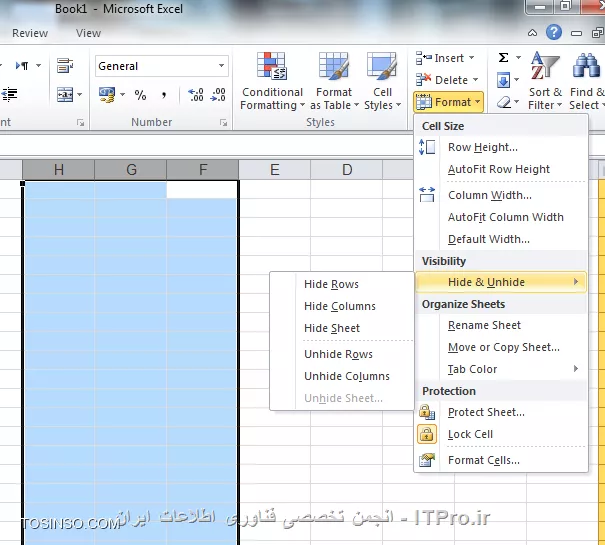Expand Tab Color submenu
Screen dimensions: 605x545
tap(501, 369)
